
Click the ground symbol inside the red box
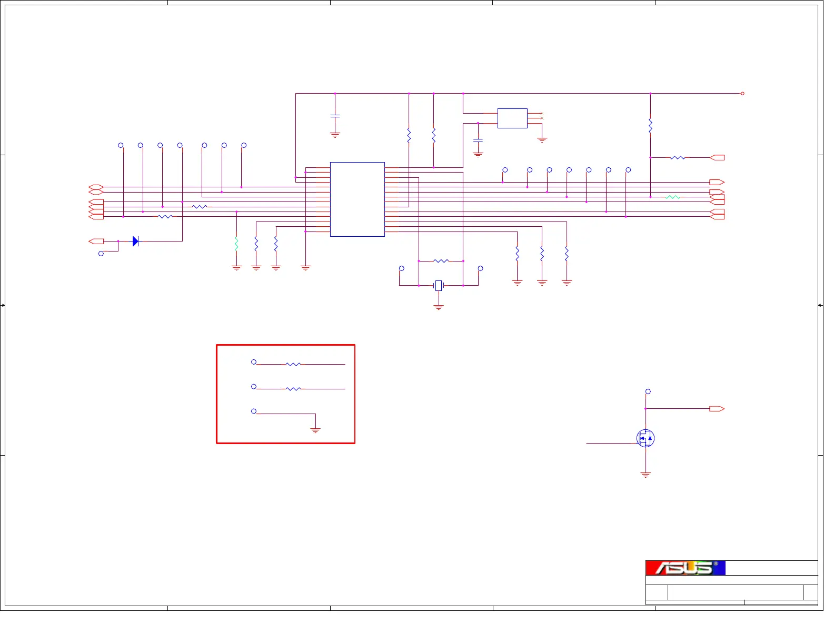click(x=315, y=430)
